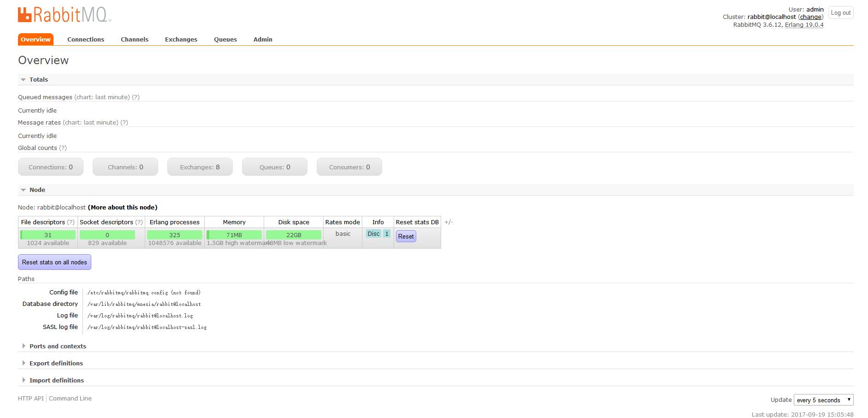Screen dimensions: 868x418
Task: Click the RabbitMQ logo
Action: tap(65, 15)
